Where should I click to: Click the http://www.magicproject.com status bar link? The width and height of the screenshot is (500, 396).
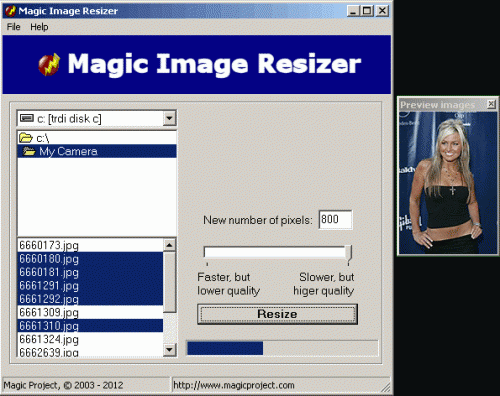(234, 385)
